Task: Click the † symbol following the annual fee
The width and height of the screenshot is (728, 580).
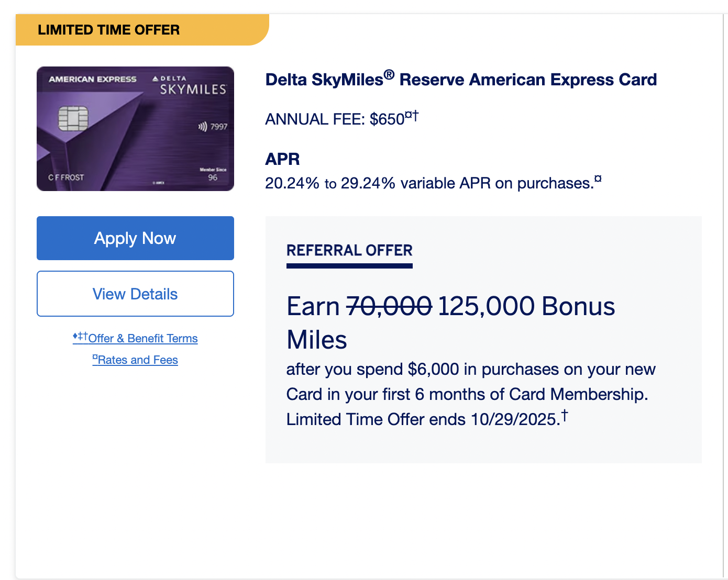Action: point(416,114)
